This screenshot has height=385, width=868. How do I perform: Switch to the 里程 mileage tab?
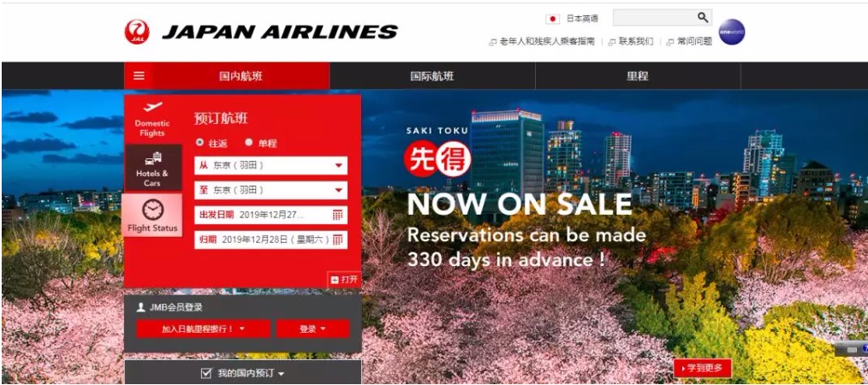pos(638,76)
